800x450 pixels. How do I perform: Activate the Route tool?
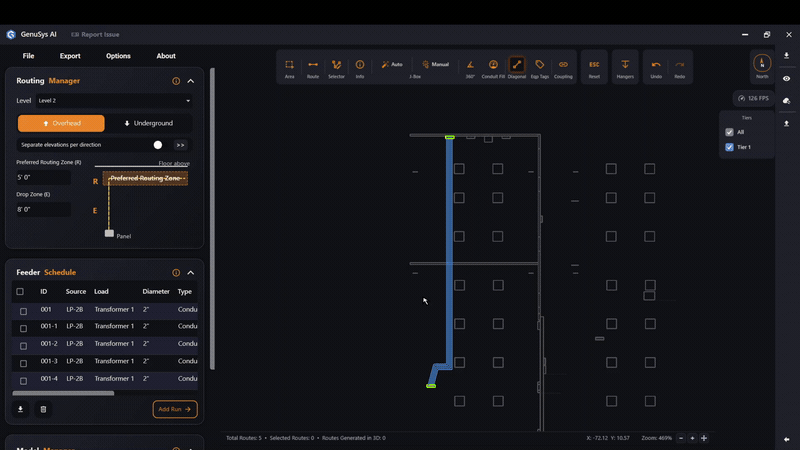[x=313, y=68]
